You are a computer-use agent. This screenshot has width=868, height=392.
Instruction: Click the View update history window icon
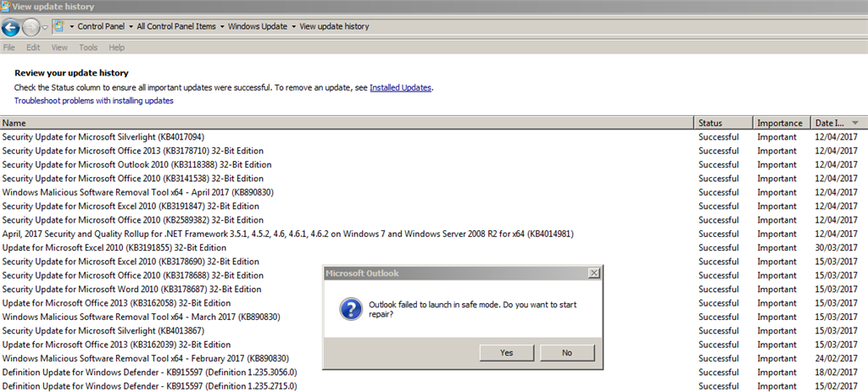click(6, 7)
